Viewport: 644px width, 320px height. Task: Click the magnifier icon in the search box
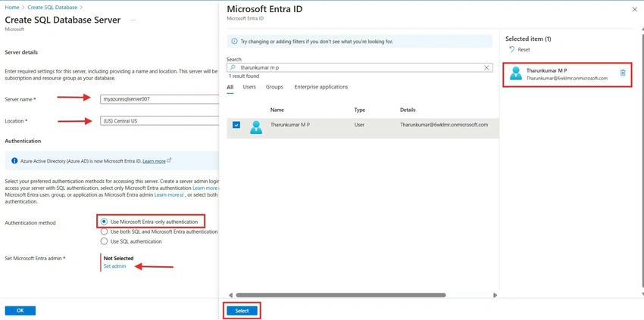[233, 67]
